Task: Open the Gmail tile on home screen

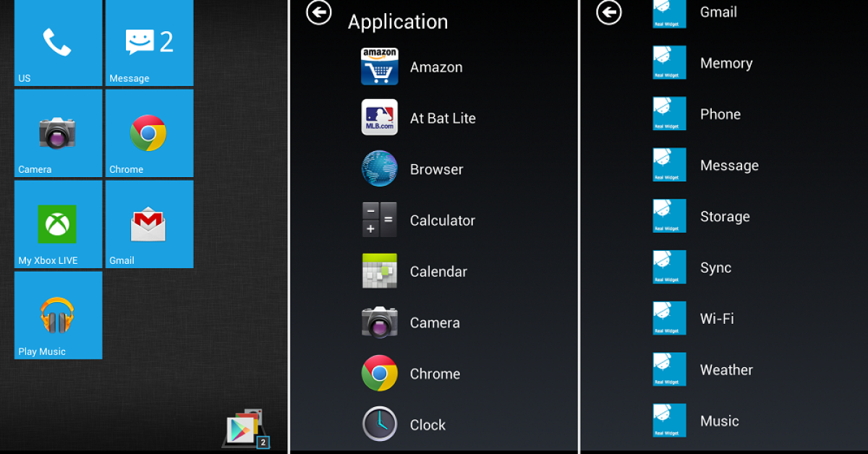Action: tap(149, 224)
